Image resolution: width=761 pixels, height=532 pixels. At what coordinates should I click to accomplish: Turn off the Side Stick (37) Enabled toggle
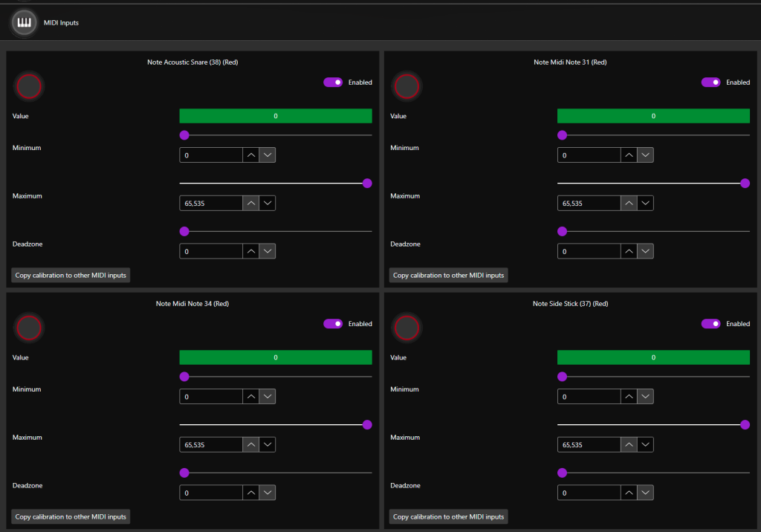pos(711,324)
